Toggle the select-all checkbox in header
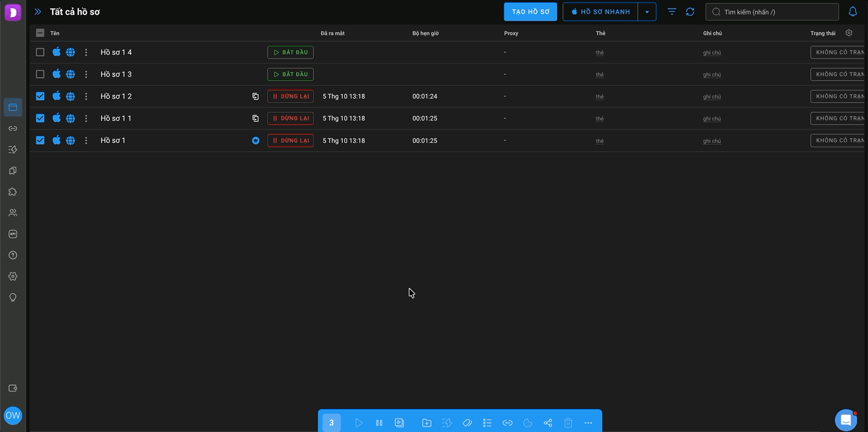 pyautogui.click(x=40, y=33)
